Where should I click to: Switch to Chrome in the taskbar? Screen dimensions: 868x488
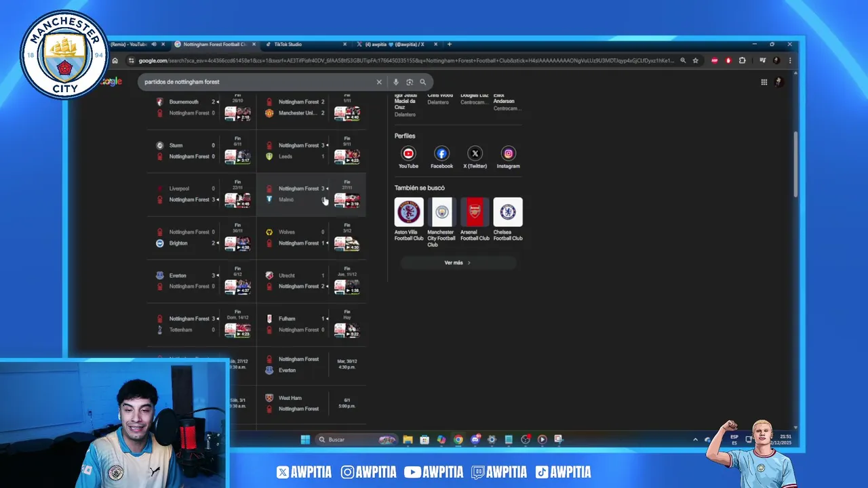(458, 439)
